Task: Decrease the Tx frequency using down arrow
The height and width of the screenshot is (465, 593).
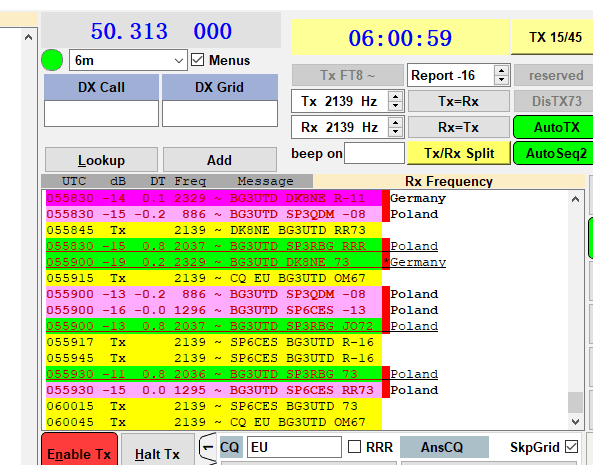Action: (395, 106)
